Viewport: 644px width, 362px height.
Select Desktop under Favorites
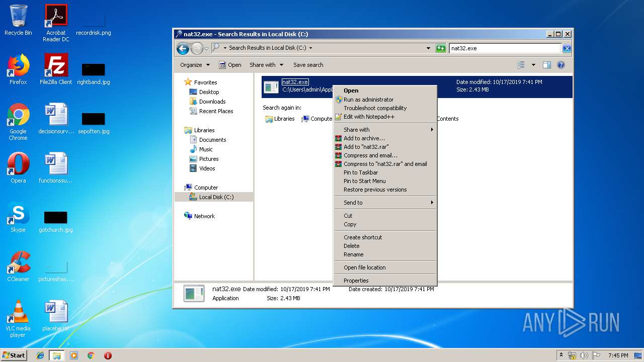click(209, 92)
